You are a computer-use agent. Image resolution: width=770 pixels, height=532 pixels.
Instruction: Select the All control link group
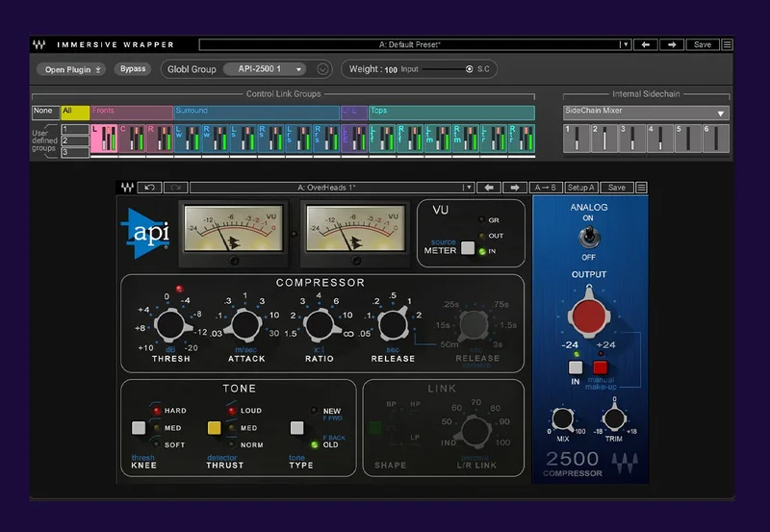click(75, 113)
